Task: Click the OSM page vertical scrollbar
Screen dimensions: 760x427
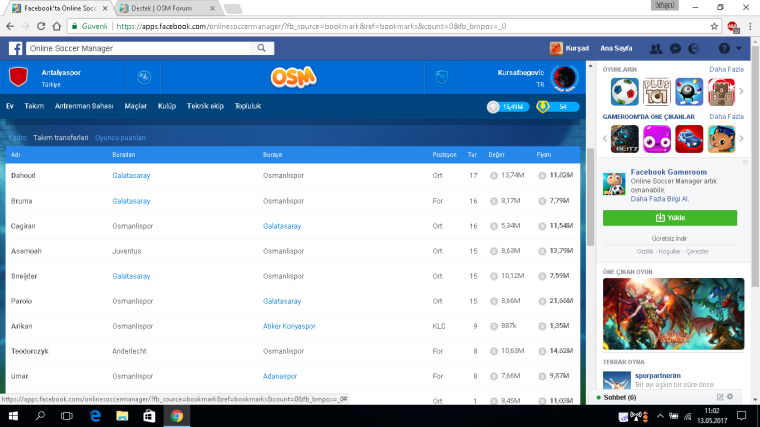Action: point(590,197)
